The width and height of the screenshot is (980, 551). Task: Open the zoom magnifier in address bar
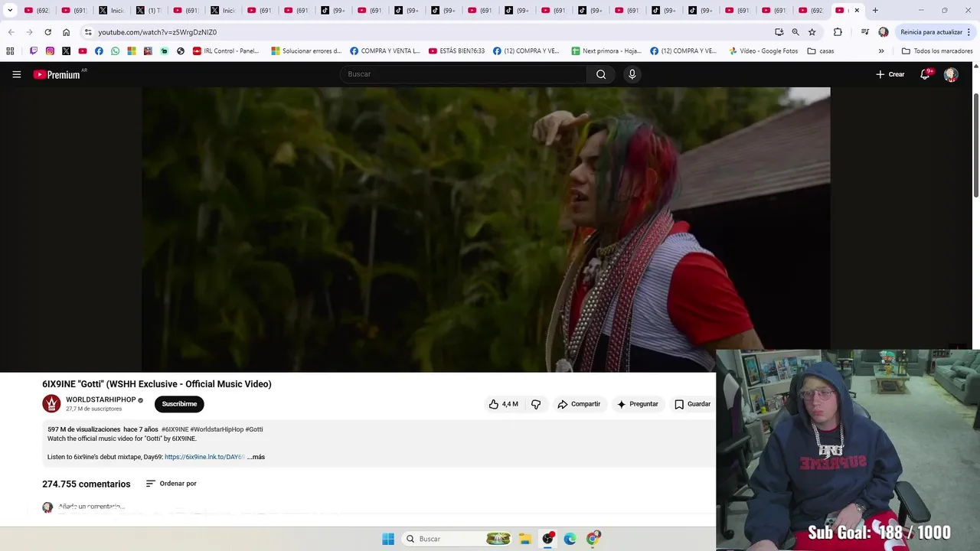click(x=795, y=32)
